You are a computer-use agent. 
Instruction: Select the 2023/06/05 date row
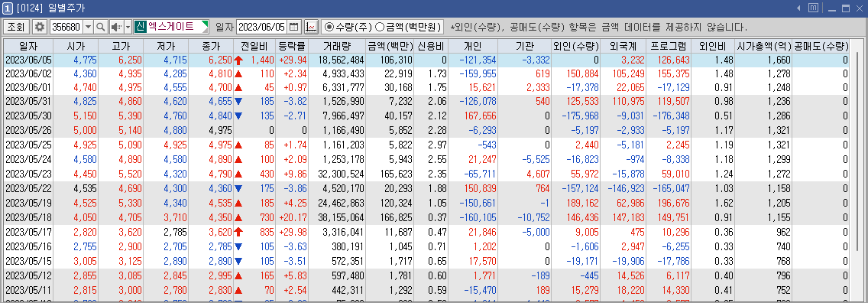coord(427,59)
